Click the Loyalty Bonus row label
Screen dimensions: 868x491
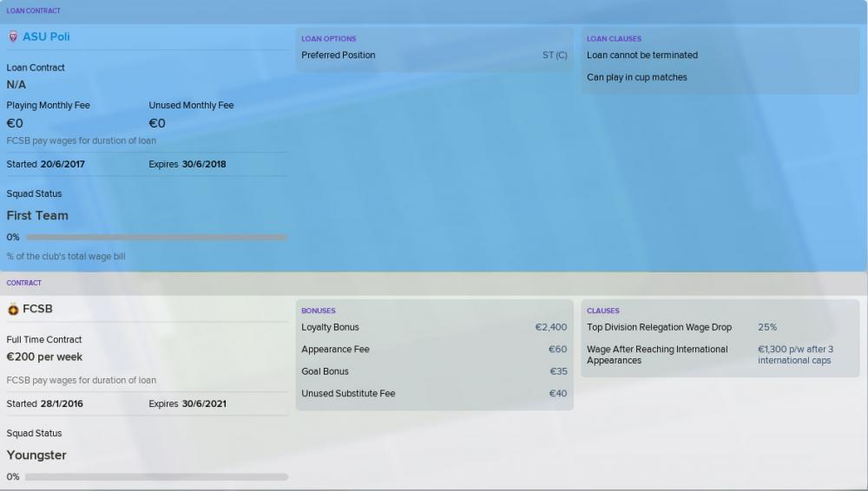click(330, 327)
